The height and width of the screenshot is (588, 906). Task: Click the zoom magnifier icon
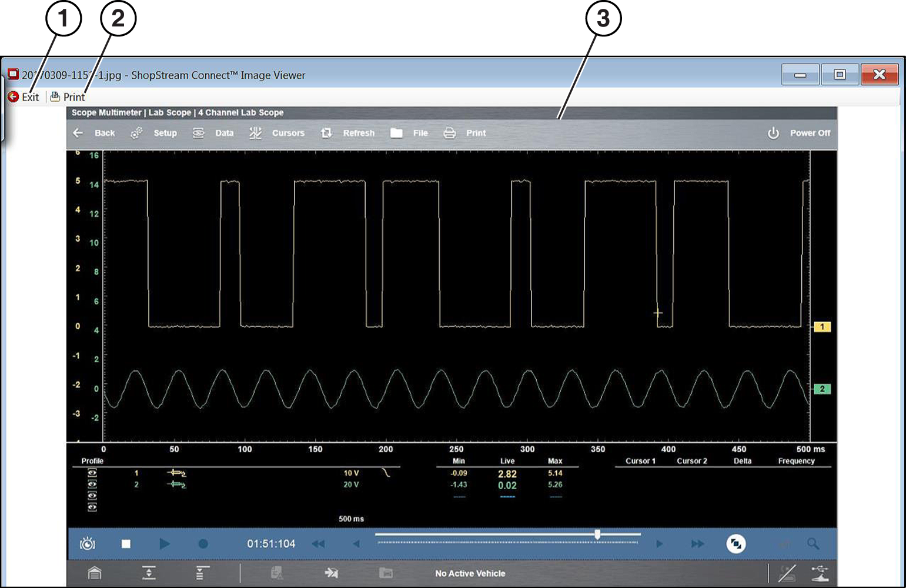(x=813, y=544)
